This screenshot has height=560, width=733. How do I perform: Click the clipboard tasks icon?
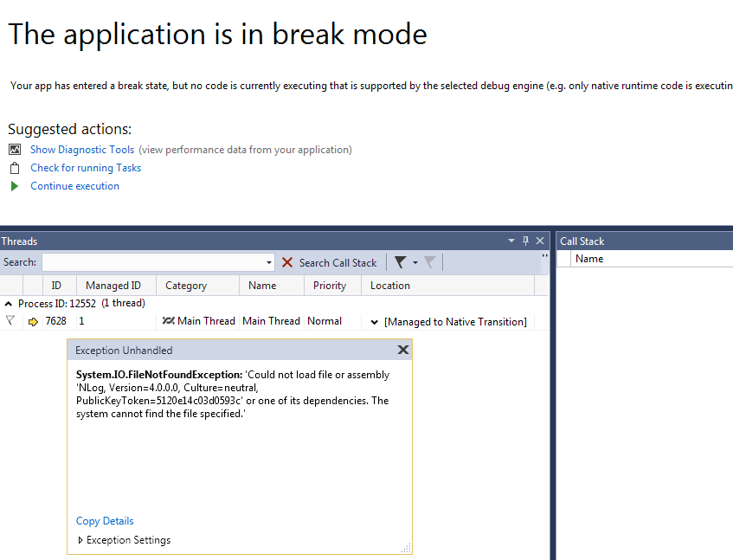tap(15, 168)
